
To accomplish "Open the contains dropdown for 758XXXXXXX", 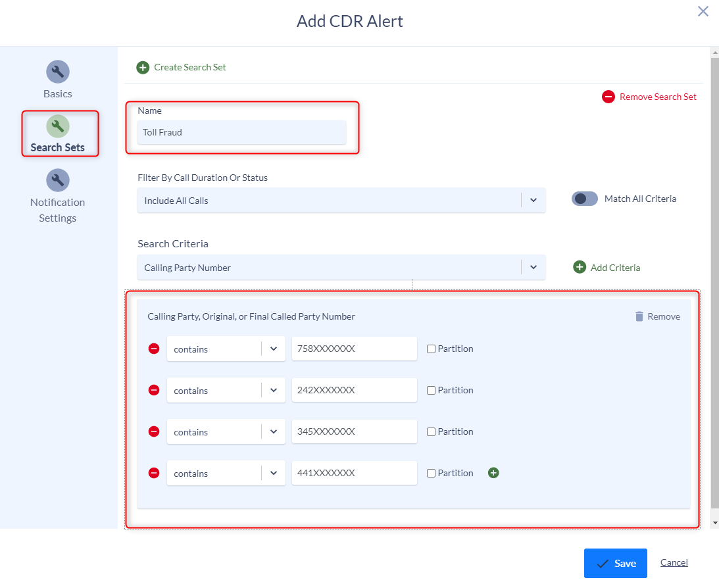I will click(226, 349).
